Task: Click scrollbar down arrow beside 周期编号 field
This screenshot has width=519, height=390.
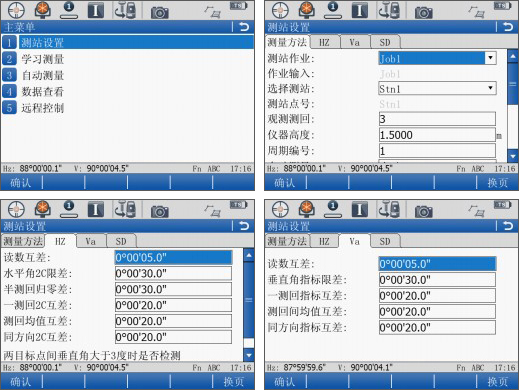Action: [x=513, y=155]
